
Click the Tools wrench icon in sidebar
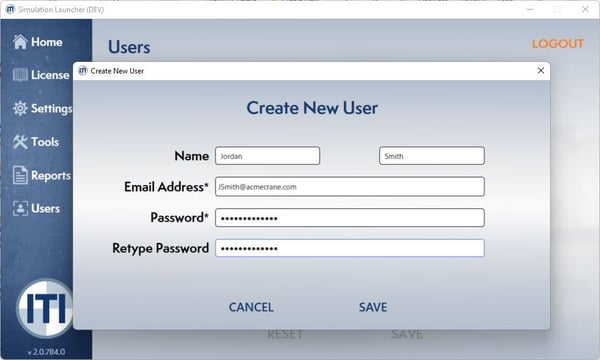click(x=20, y=142)
